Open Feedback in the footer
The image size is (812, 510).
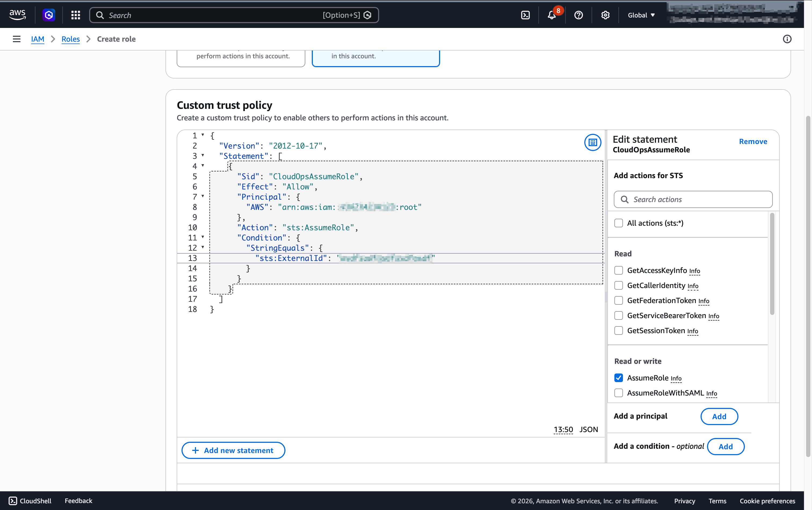click(78, 501)
